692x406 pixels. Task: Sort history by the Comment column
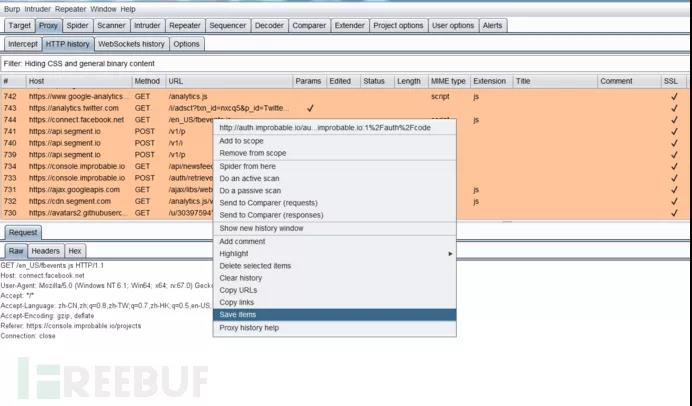(629, 81)
